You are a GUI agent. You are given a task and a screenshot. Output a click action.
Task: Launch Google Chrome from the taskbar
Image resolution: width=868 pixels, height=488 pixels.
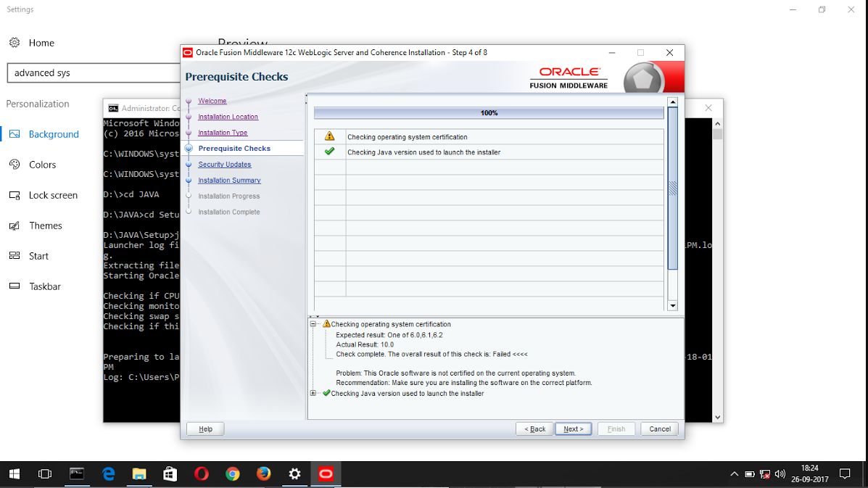(233, 474)
